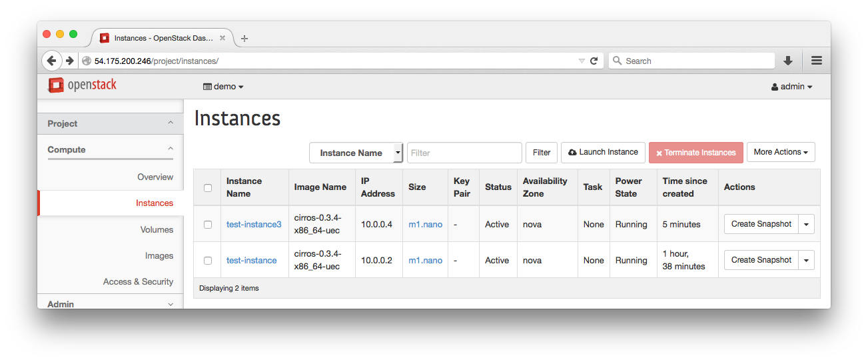868x362 pixels.
Task: Open the m1.nano size link for test-instance
Action: point(425,261)
